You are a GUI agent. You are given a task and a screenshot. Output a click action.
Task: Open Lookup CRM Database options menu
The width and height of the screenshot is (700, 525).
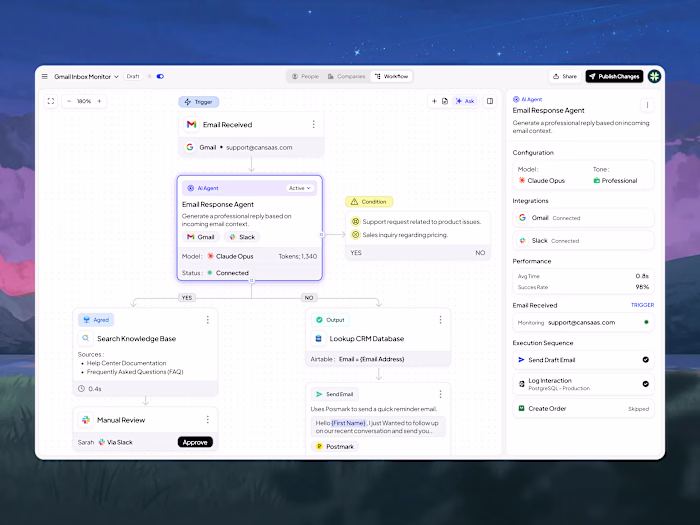pyautogui.click(x=440, y=320)
